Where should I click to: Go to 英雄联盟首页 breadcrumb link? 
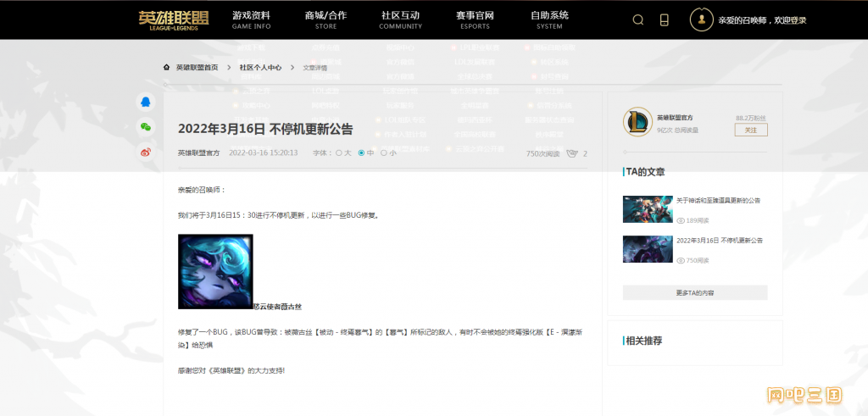(x=197, y=68)
